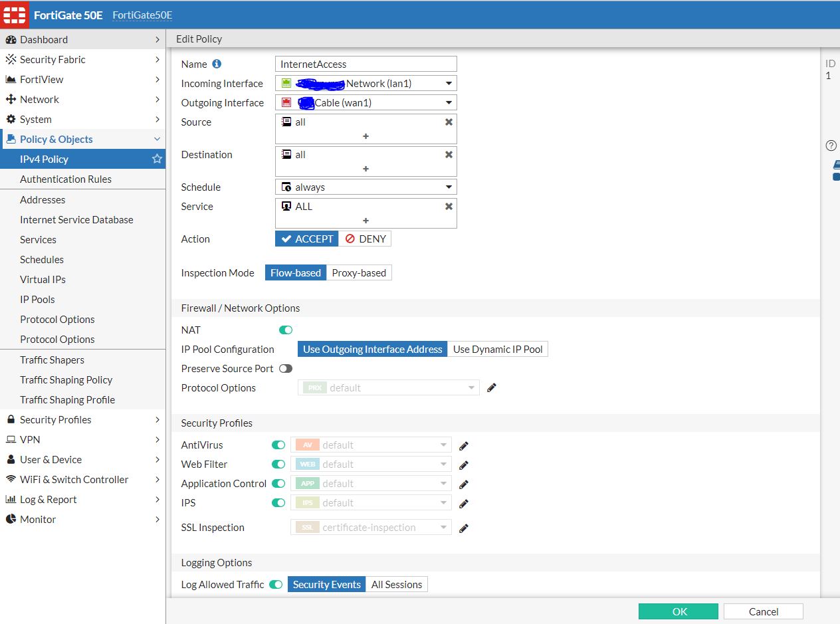Viewport: 840px width, 624px height.
Task: Enable Preserve Source Port toggle
Action: click(286, 368)
